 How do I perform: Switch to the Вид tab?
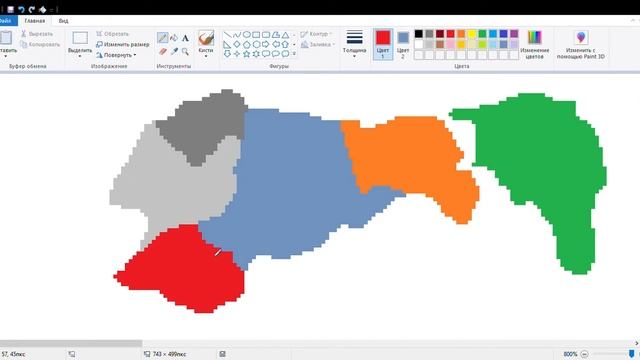63,21
